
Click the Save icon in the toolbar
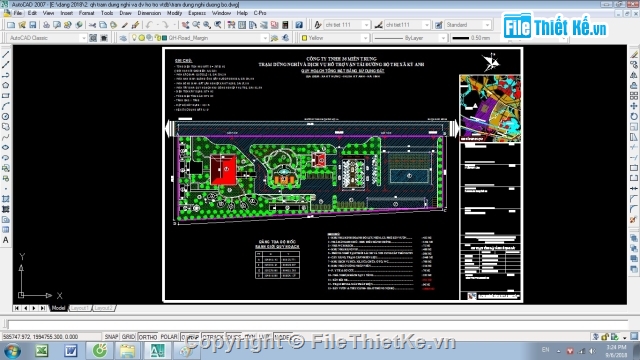tap(32, 25)
